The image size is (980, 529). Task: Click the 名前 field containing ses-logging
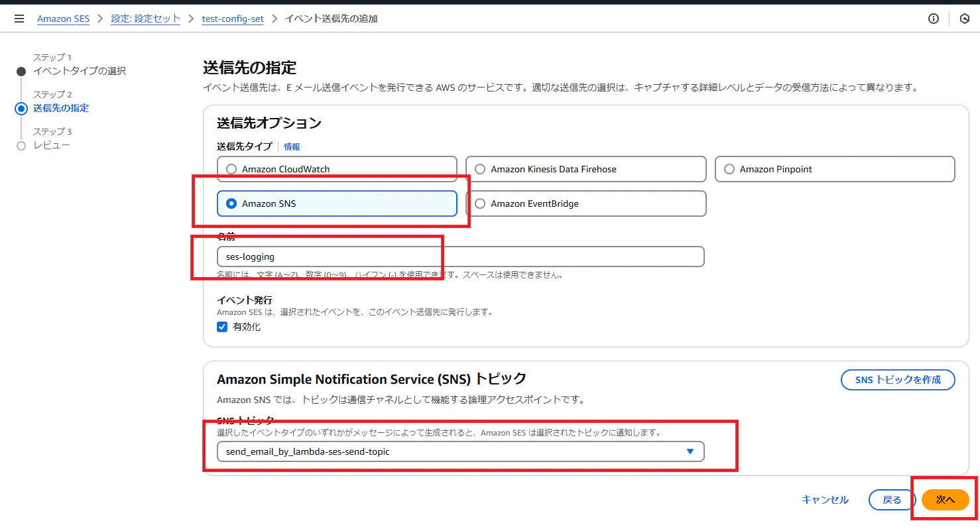point(460,257)
